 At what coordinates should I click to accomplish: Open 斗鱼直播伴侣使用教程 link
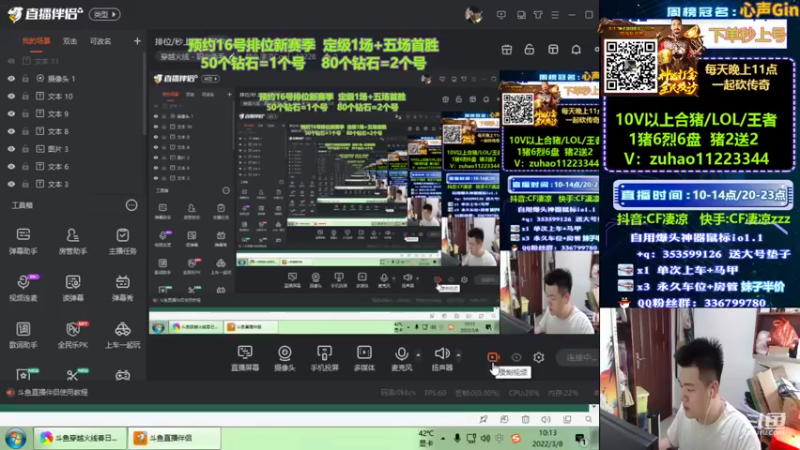pyautogui.click(x=53, y=392)
